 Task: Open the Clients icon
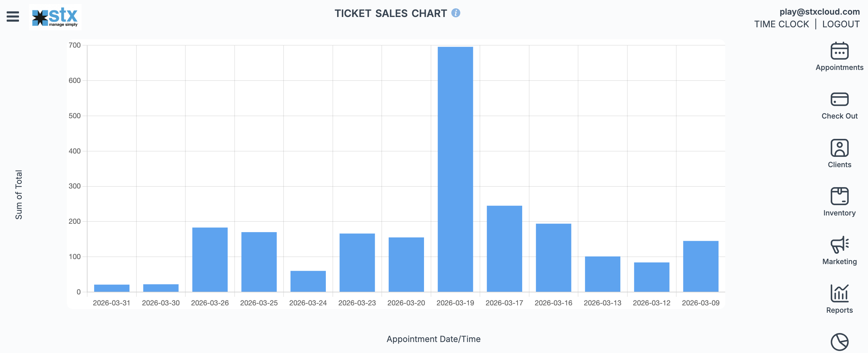839,148
